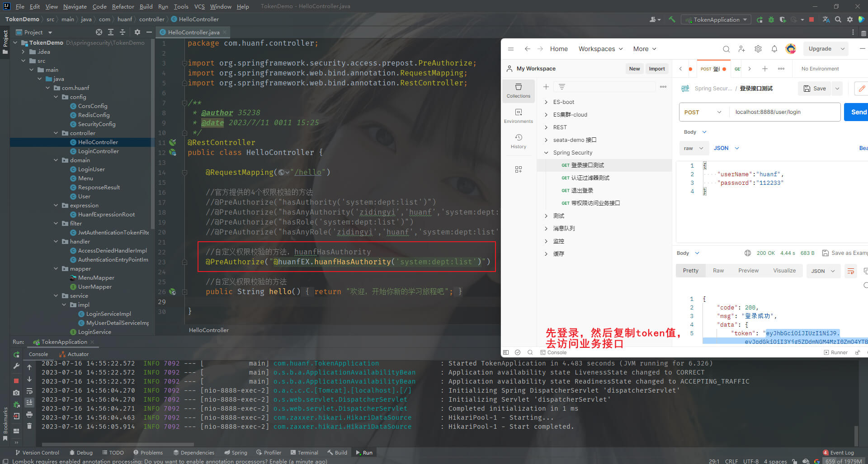Viewport: 868px width, 464px height.
Task: Open Workspaces dropdown in Postman
Action: (x=600, y=49)
